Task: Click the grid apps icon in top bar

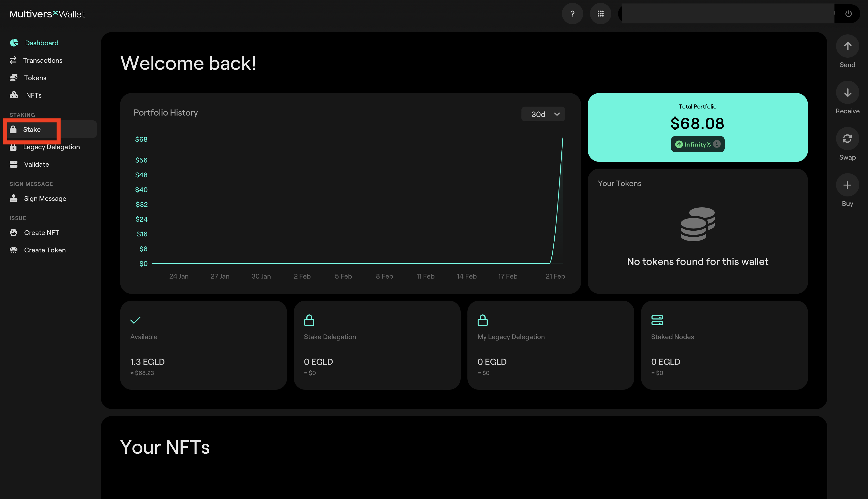Action: (600, 13)
